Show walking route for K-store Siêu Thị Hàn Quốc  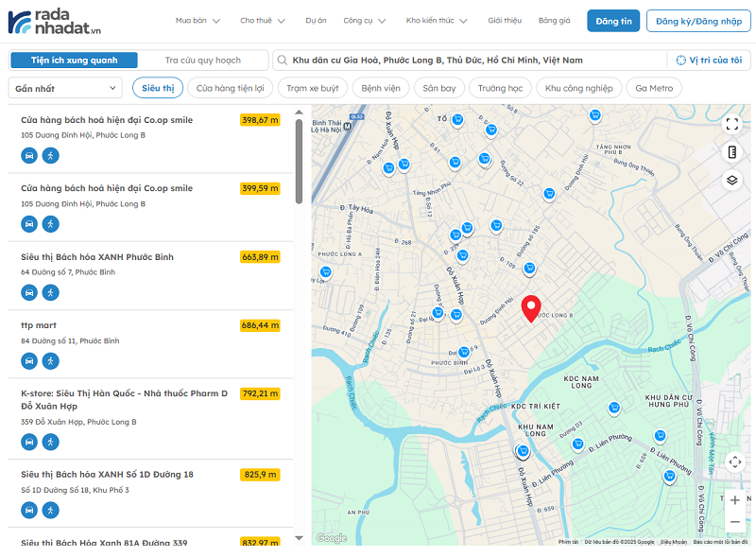pos(51,442)
